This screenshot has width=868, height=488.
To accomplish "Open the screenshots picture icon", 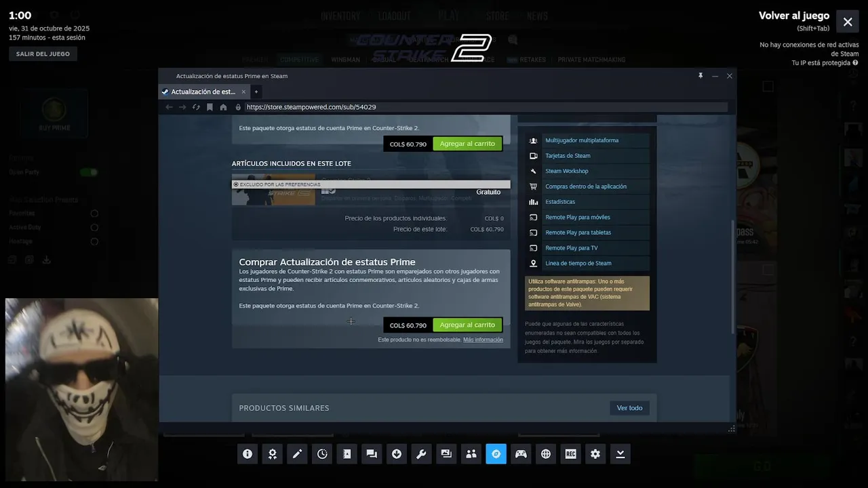I will [446, 454].
